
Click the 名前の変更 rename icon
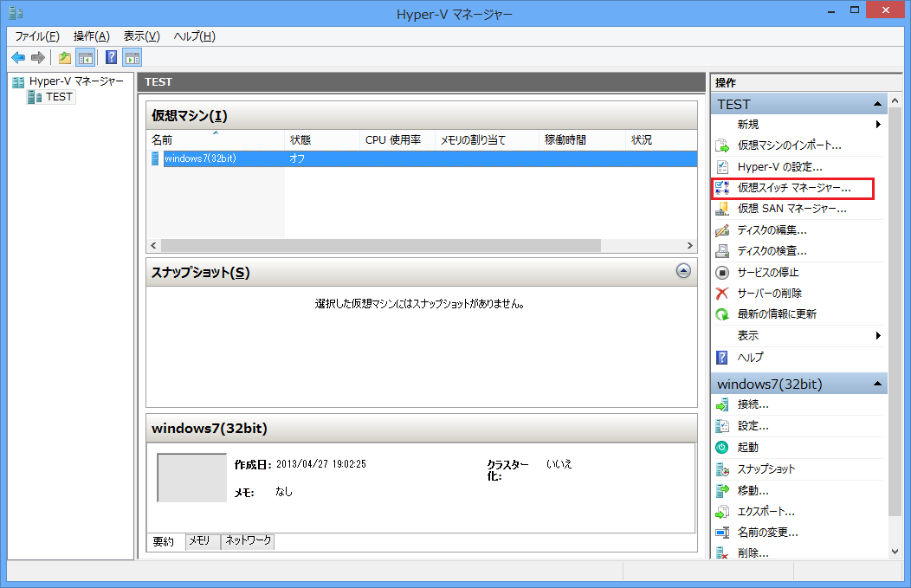pos(722,533)
